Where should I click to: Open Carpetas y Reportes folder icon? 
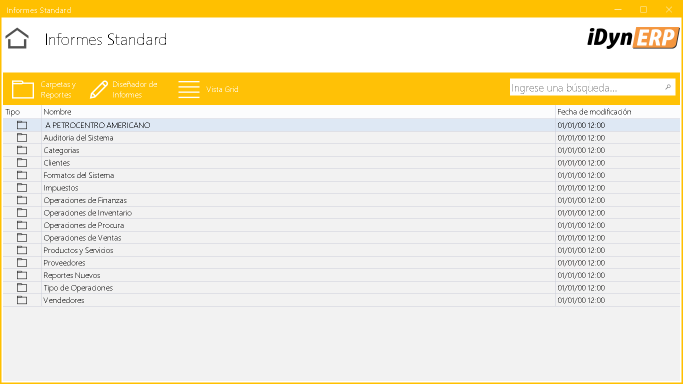tap(23, 90)
